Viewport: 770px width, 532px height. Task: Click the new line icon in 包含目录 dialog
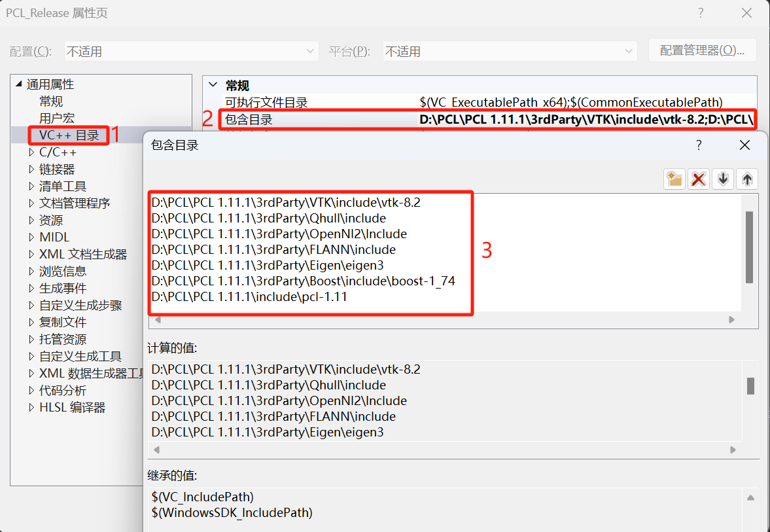tap(674, 179)
